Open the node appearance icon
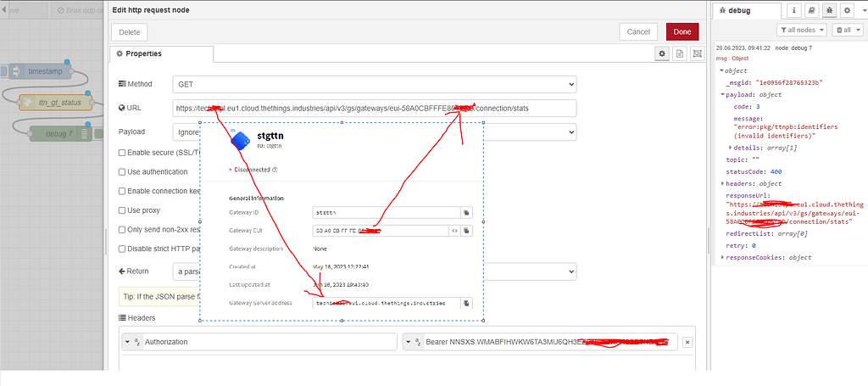 pyautogui.click(x=697, y=53)
